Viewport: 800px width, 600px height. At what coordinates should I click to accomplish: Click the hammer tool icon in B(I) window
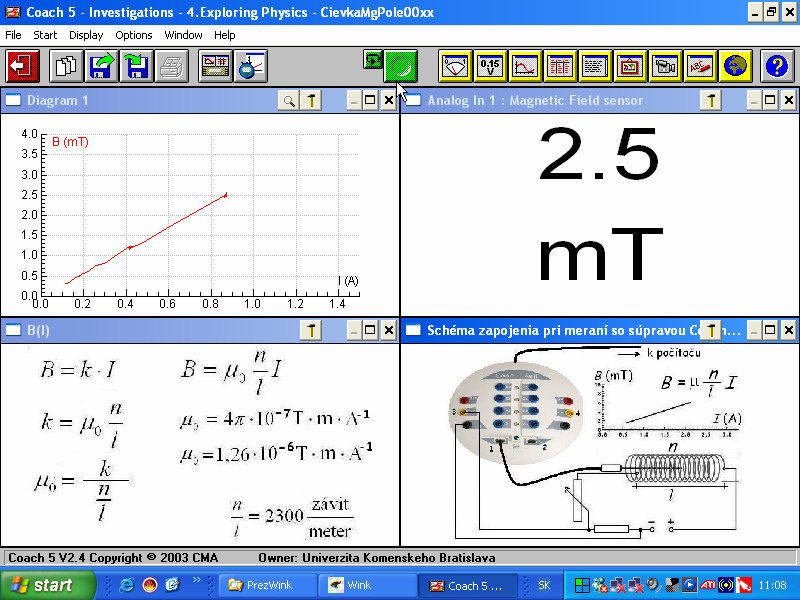point(311,331)
